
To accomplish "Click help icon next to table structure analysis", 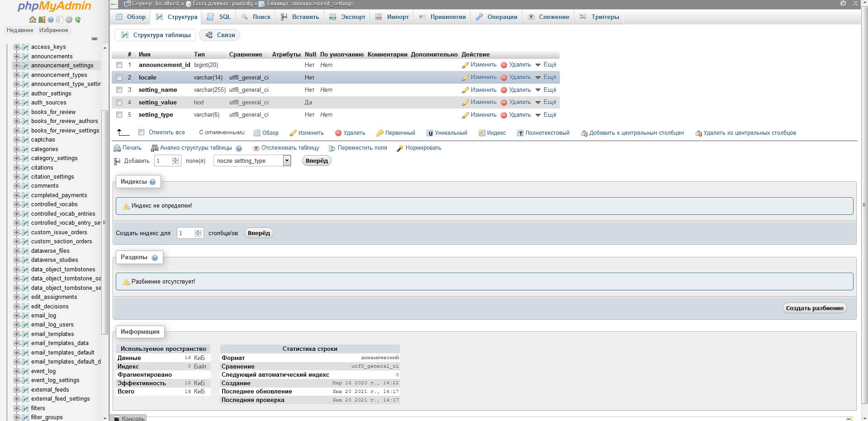I will pos(239,148).
